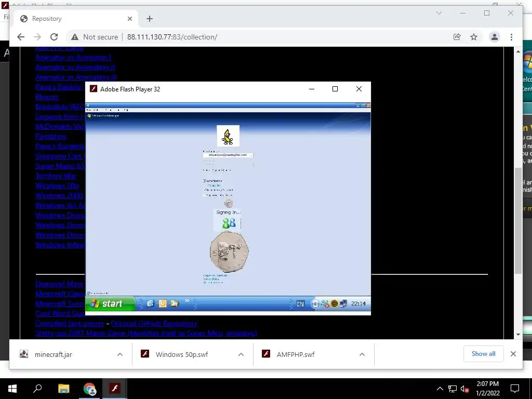
Task: Open the Bloxorz link
Action: click(47, 97)
